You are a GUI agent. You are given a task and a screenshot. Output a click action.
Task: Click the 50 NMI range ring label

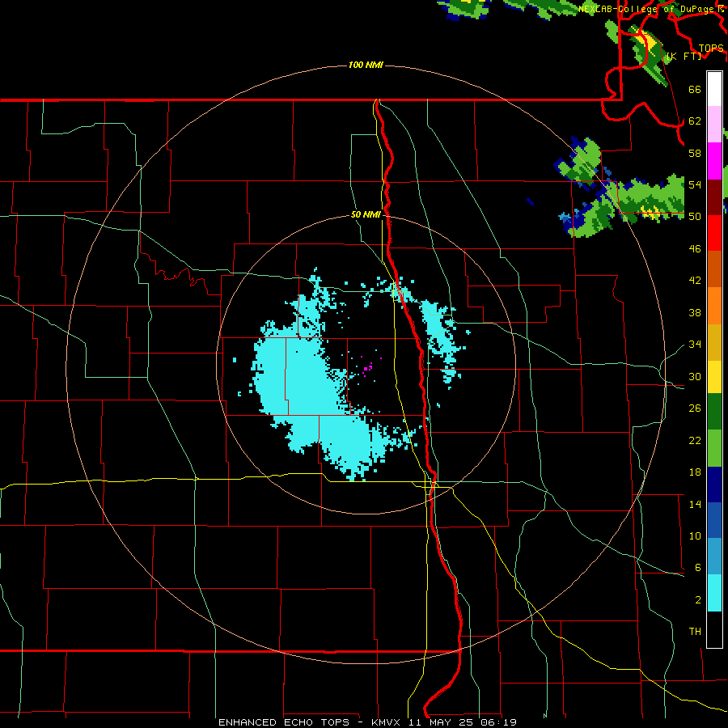pyautogui.click(x=366, y=214)
